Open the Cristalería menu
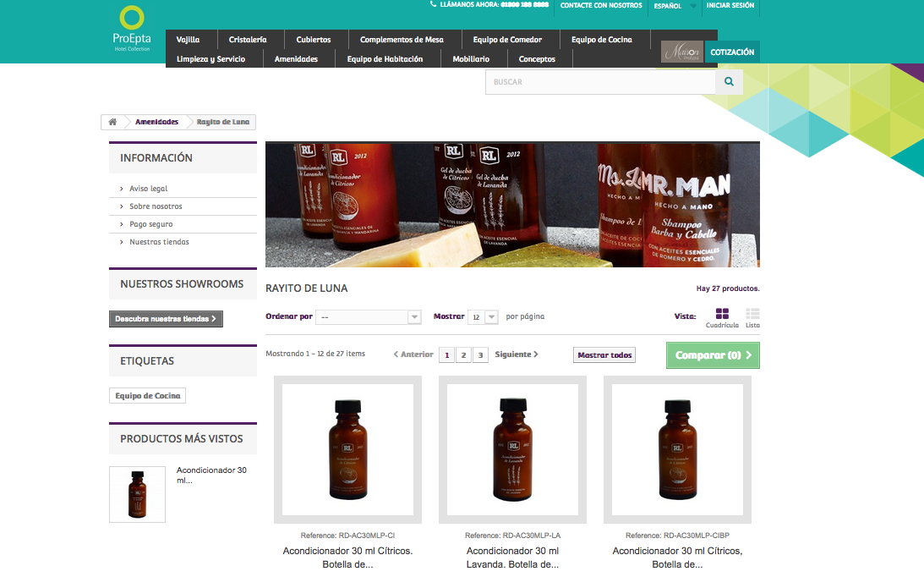The image size is (924, 577). pyautogui.click(x=248, y=40)
